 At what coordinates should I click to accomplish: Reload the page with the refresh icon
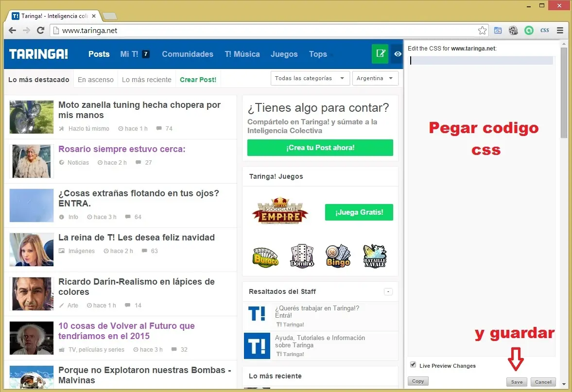click(x=40, y=31)
